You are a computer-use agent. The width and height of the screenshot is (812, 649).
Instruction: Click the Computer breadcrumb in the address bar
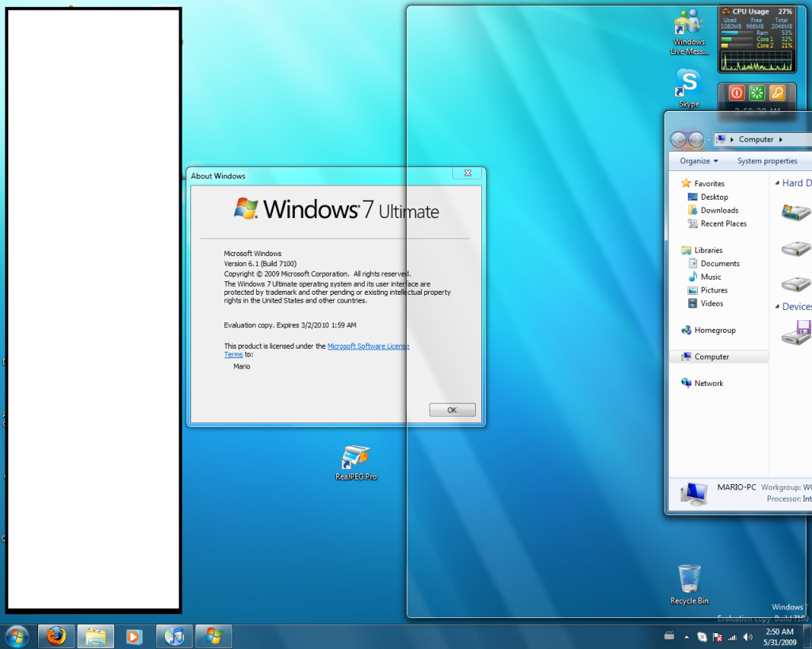(x=756, y=139)
